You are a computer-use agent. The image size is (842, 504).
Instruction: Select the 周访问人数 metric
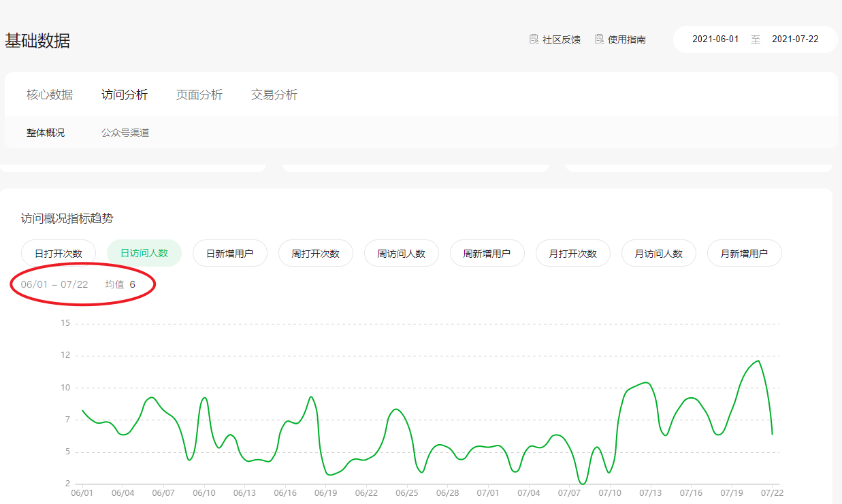pyautogui.click(x=402, y=253)
